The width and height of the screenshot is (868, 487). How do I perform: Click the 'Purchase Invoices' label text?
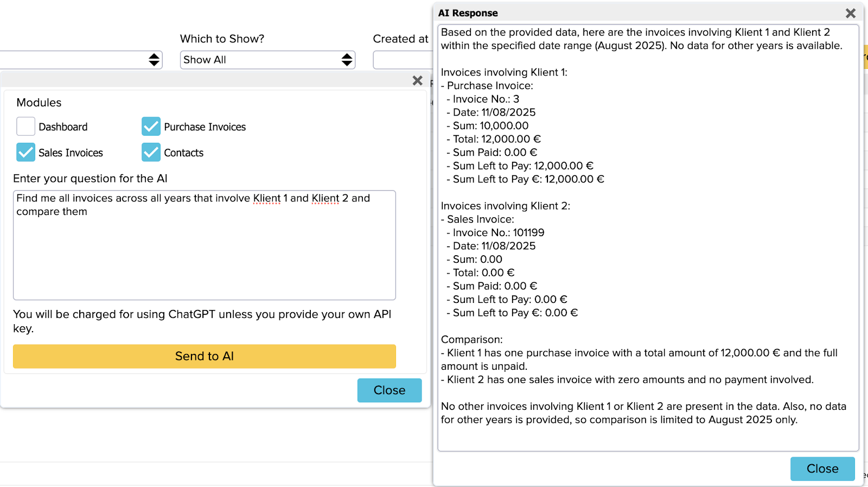[x=205, y=127]
